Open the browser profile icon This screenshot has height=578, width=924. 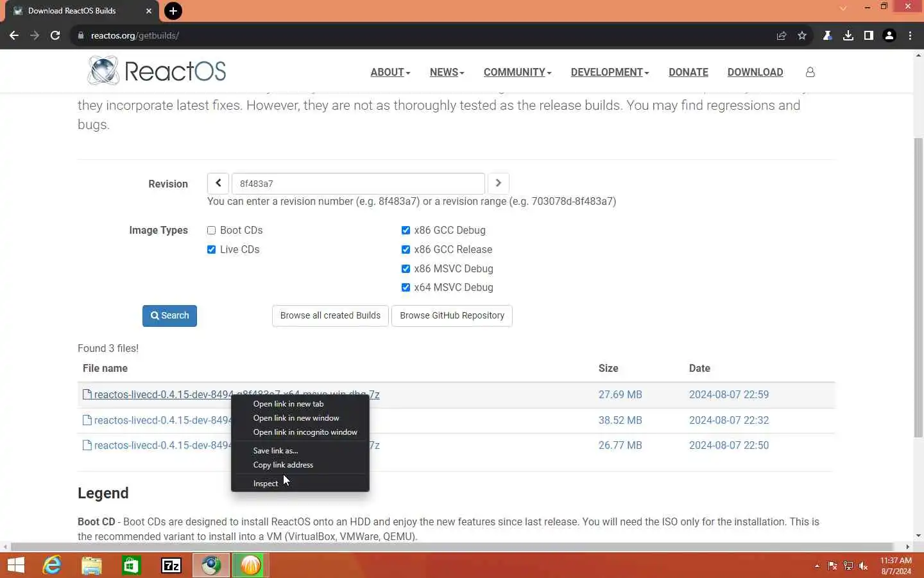[889, 35]
